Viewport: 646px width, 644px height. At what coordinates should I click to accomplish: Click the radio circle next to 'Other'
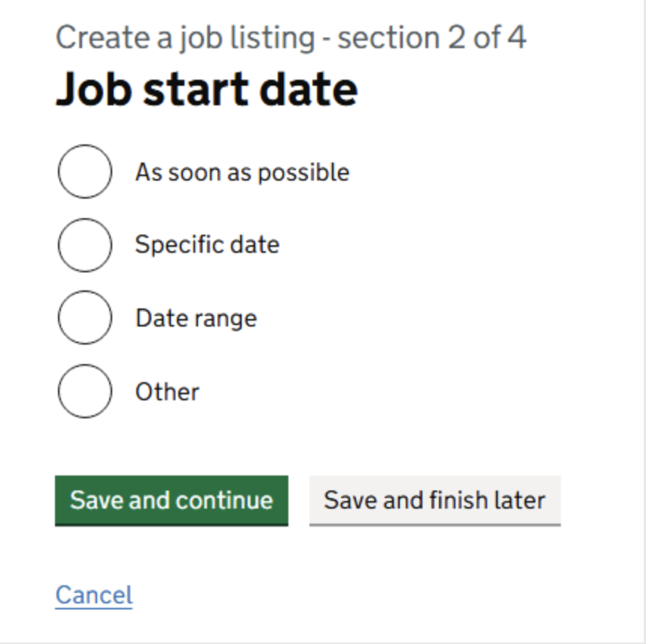pos(84,391)
